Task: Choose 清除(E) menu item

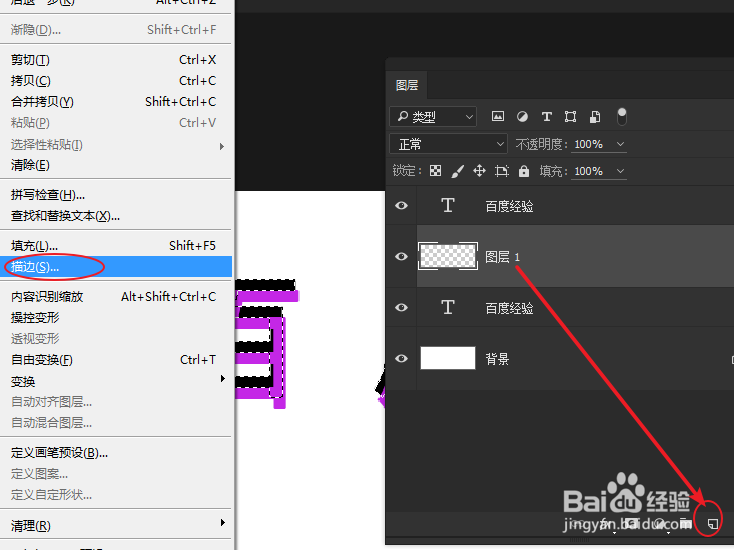Action: pos(116,165)
